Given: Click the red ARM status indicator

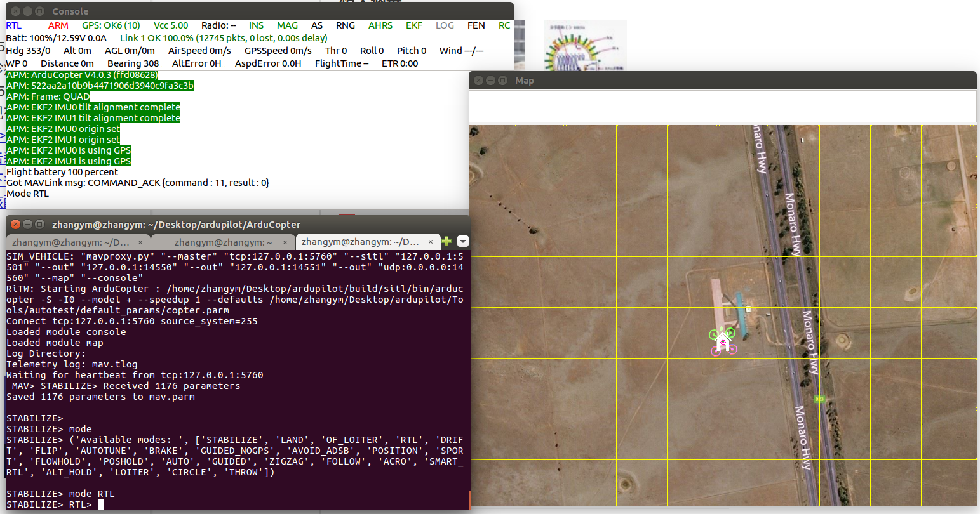Looking at the screenshot, I should tap(58, 25).
